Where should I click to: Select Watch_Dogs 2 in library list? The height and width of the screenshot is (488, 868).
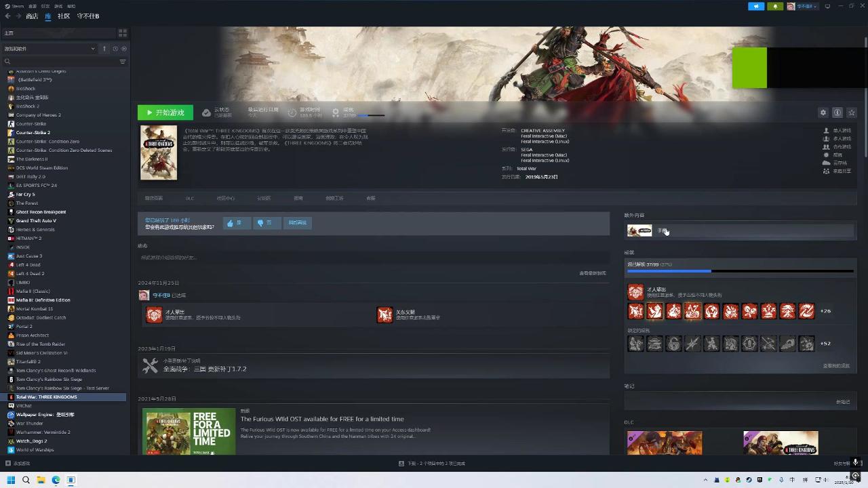pos(31,441)
